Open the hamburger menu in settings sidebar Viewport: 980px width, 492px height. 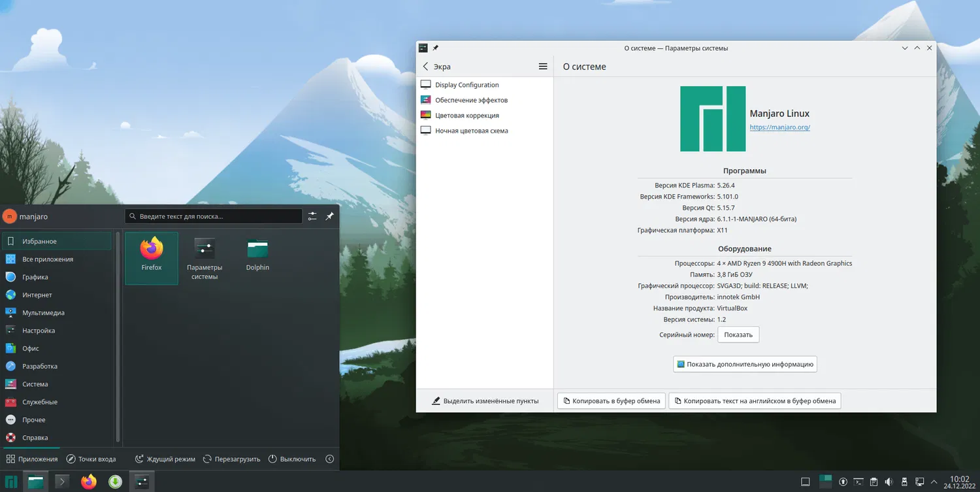click(542, 67)
